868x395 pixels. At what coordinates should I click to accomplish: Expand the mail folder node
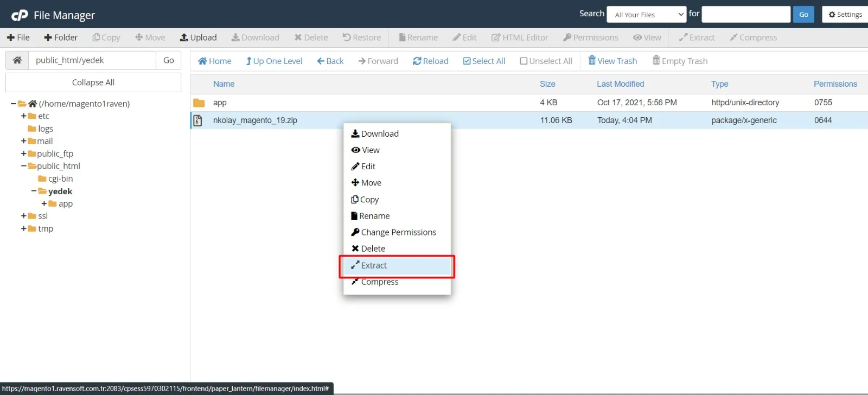point(24,141)
